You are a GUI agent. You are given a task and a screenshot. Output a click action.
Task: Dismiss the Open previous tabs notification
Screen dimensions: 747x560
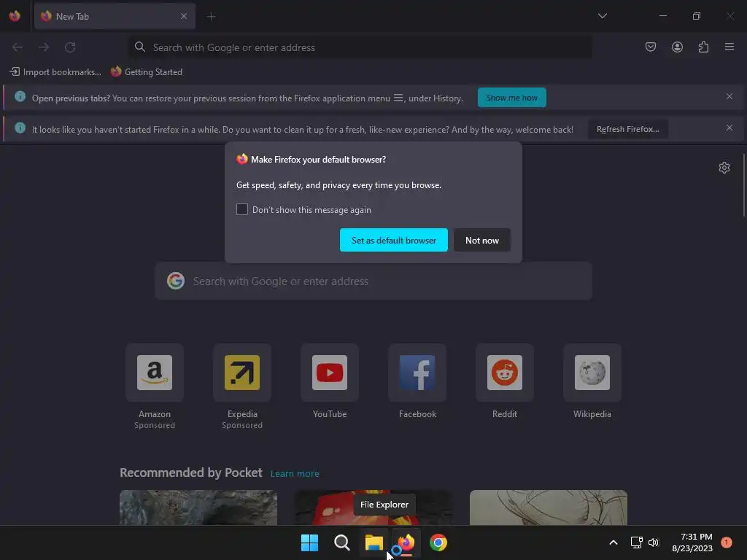pyautogui.click(x=729, y=97)
